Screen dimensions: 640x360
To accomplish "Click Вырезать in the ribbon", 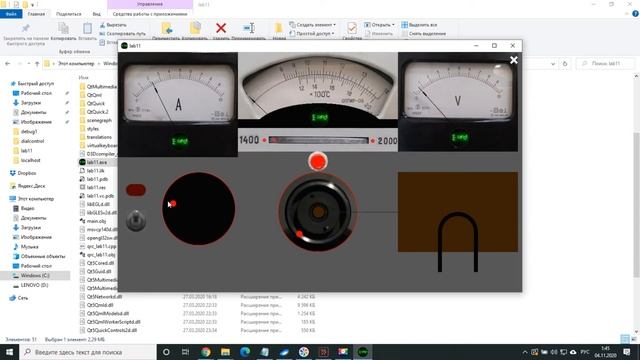I will 113,25.
